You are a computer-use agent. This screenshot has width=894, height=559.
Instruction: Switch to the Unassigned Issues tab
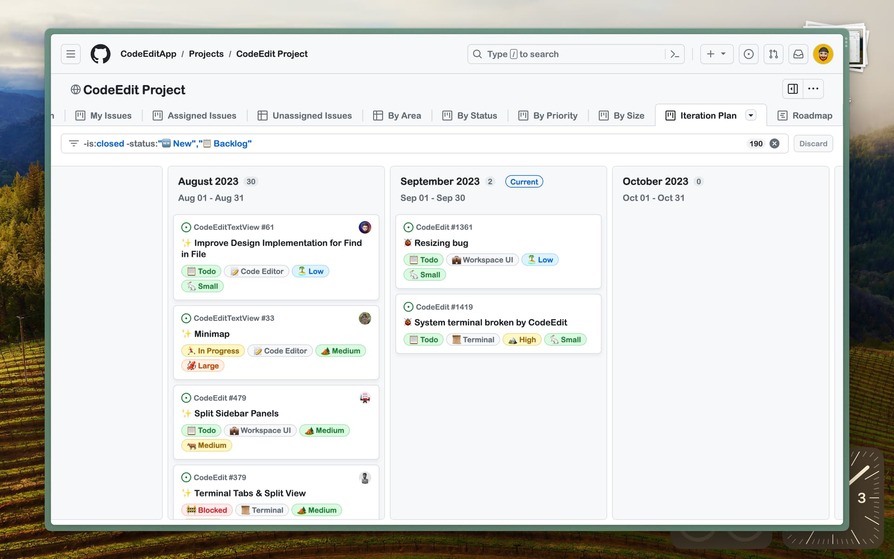(304, 115)
